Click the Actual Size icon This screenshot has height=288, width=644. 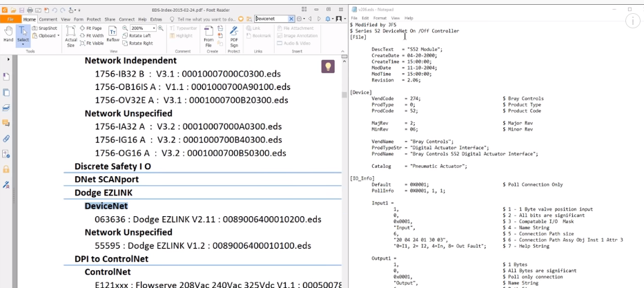(70, 36)
